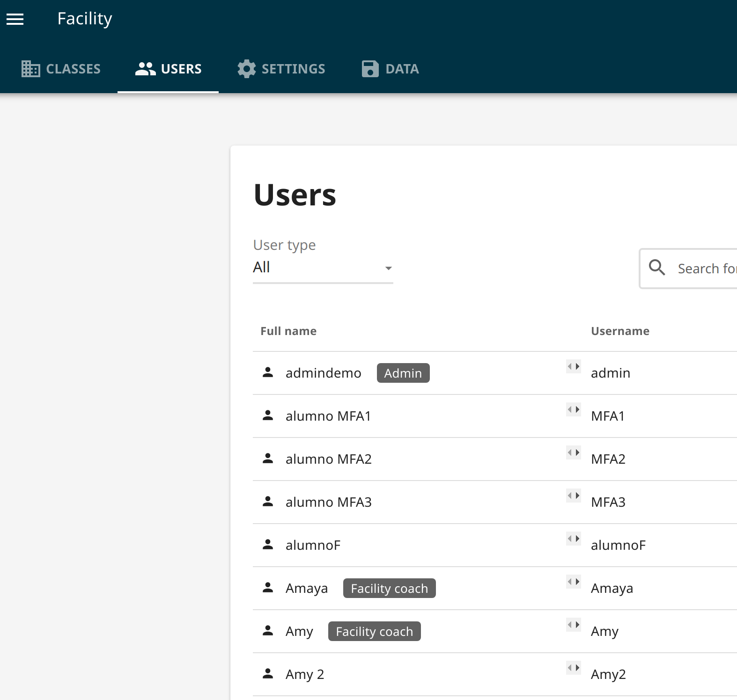Click the column resize arrows beside alumnoF username
The width and height of the screenshot is (737, 700).
tap(574, 539)
